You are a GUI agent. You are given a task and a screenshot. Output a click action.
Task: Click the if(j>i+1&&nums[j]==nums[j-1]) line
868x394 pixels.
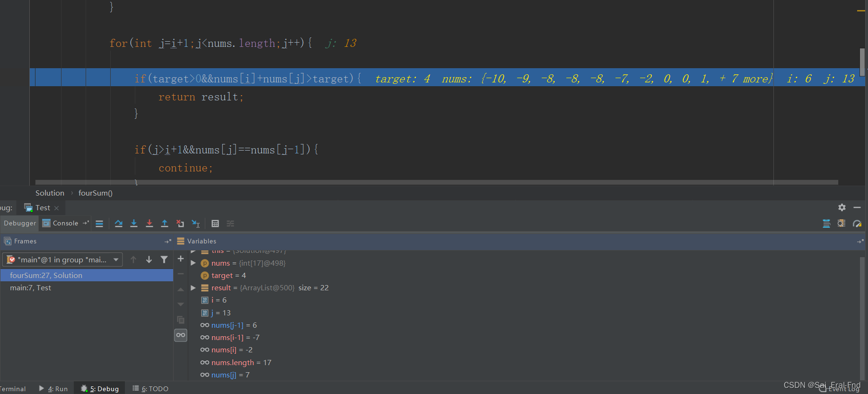point(226,150)
